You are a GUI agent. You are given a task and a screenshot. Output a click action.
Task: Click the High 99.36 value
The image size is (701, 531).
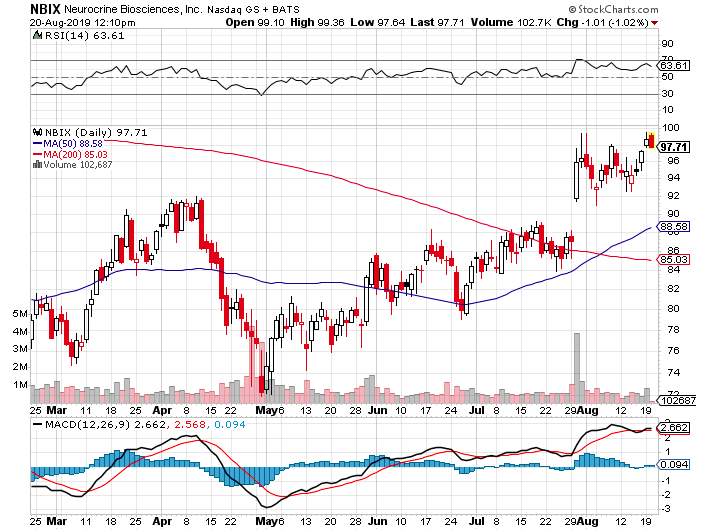click(x=317, y=22)
